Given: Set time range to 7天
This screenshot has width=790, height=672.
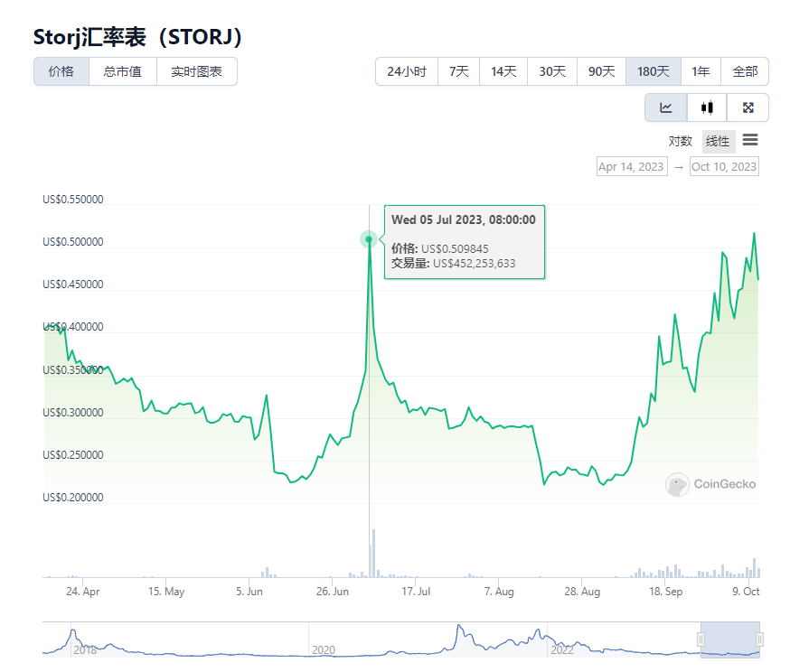Looking at the screenshot, I should [x=459, y=71].
